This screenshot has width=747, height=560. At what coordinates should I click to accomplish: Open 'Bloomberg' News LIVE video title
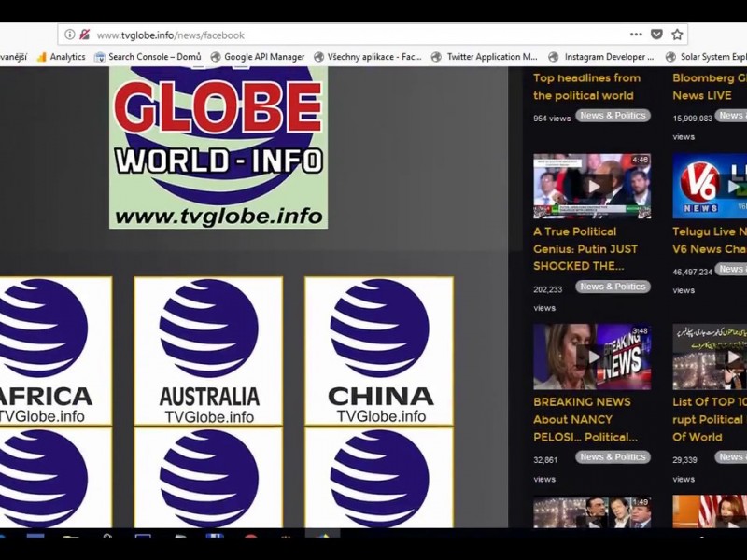pyautogui.click(x=710, y=87)
